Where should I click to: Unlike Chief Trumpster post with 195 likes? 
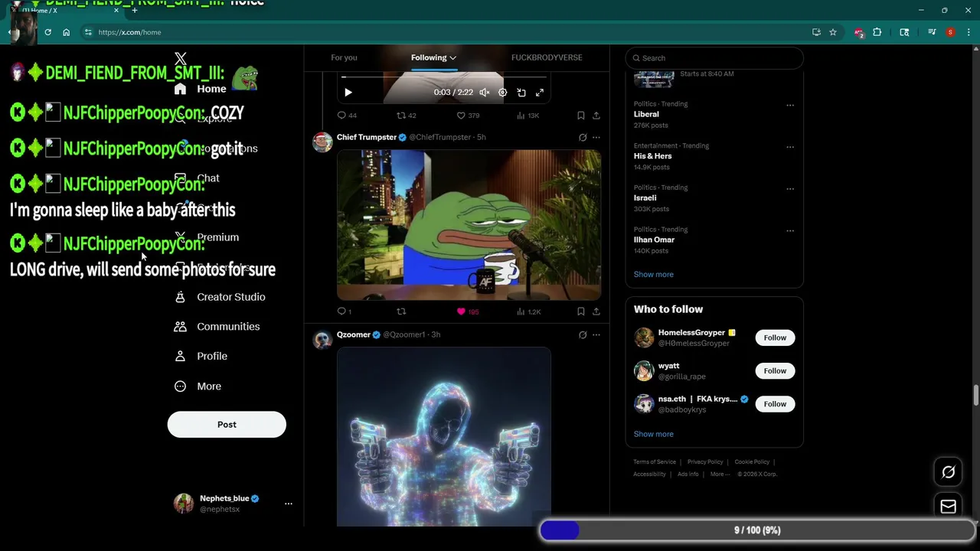point(468,311)
